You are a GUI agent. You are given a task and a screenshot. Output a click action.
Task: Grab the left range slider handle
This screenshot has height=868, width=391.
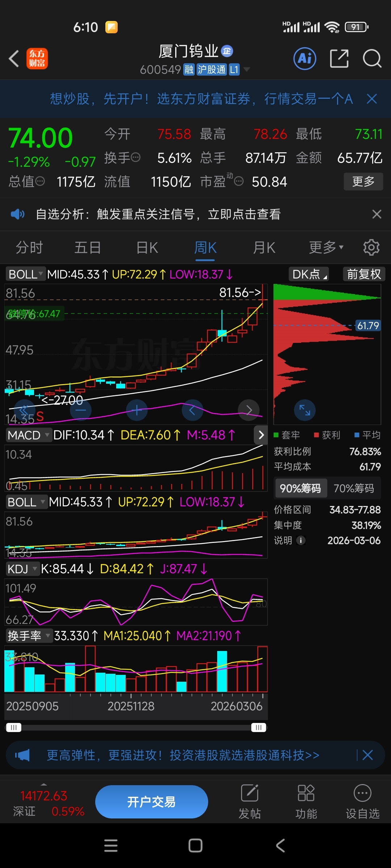coord(14,727)
